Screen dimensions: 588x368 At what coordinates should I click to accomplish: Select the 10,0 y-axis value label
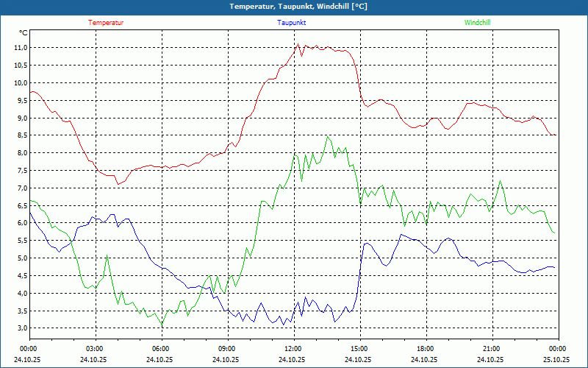pyautogui.click(x=20, y=82)
